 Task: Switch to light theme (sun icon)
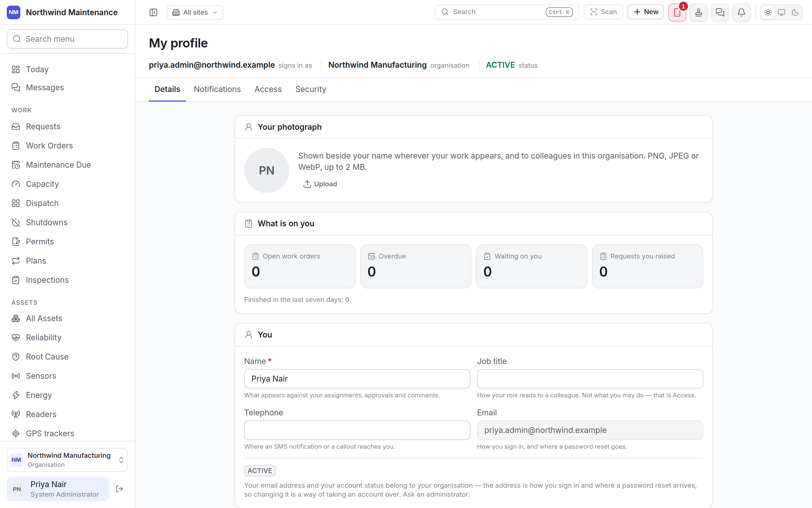click(x=768, y=12)
